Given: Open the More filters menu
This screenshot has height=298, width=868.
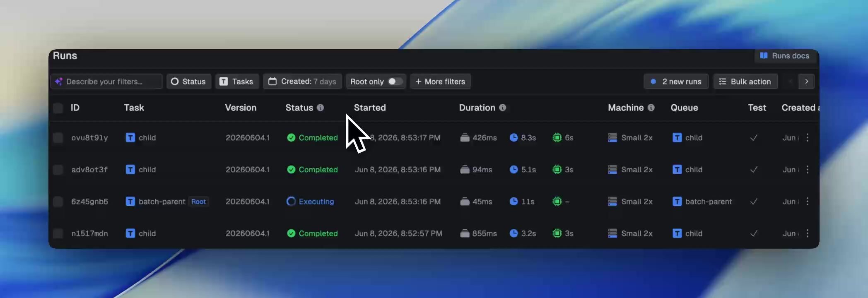Looking at the screenshot, I should click(440, 82).
